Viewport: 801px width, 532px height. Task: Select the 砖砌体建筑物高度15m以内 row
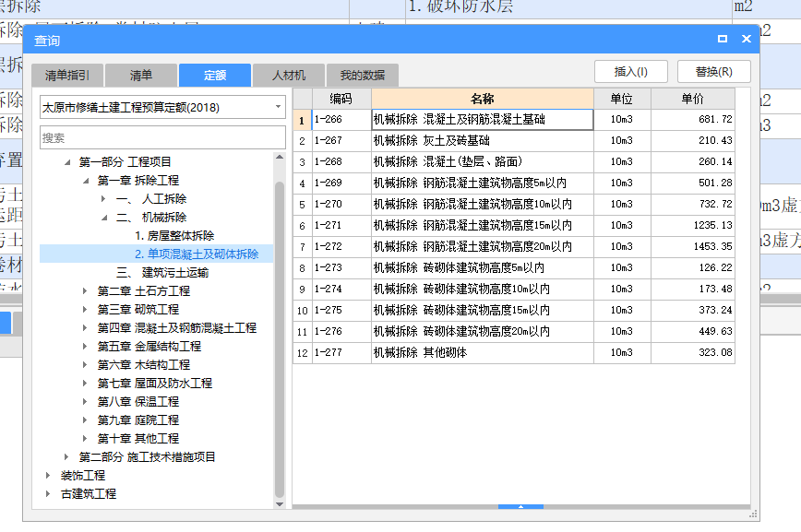(514, 310)
